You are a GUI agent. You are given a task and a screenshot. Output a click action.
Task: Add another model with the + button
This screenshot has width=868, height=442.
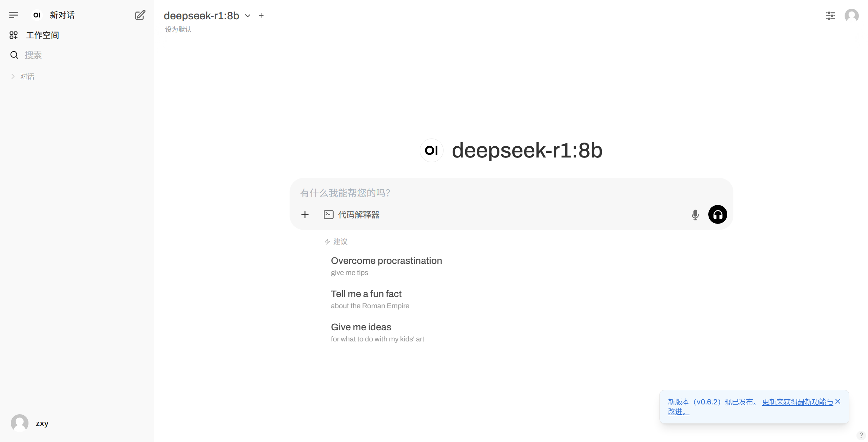click(x=261, y=16)
